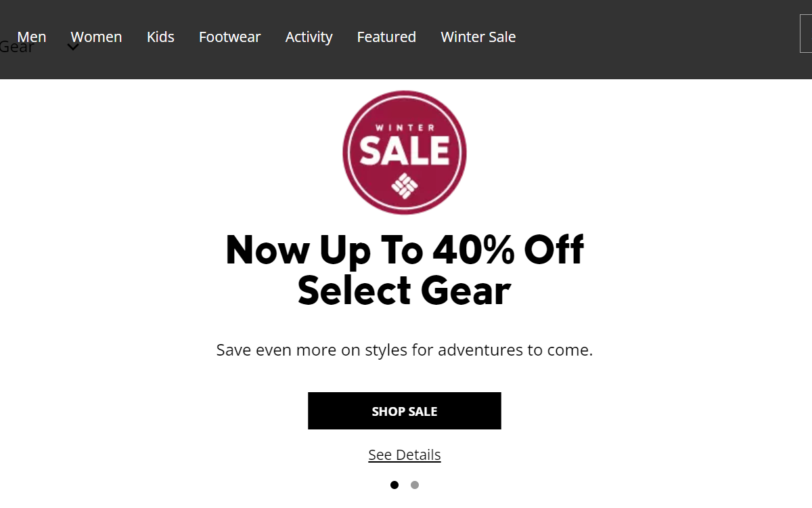812x508 pixels.
Task: Select the first carousel slide dot
Action: pos(394,485)
